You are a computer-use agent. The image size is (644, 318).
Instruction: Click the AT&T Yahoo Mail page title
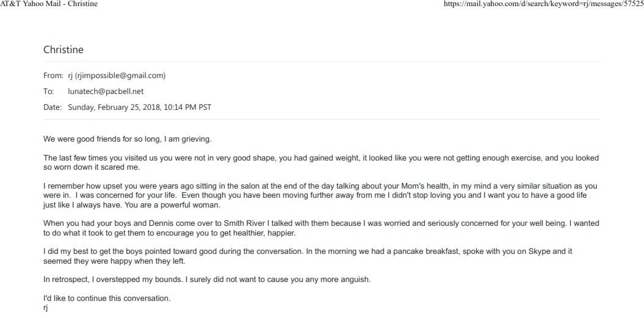coord(49,4)
